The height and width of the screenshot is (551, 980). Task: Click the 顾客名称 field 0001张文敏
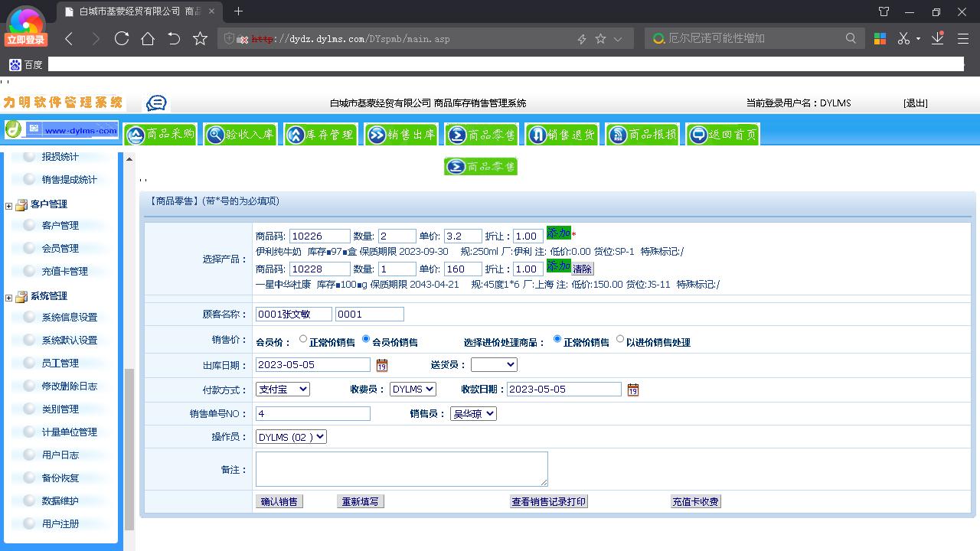[x=294, y=315]
